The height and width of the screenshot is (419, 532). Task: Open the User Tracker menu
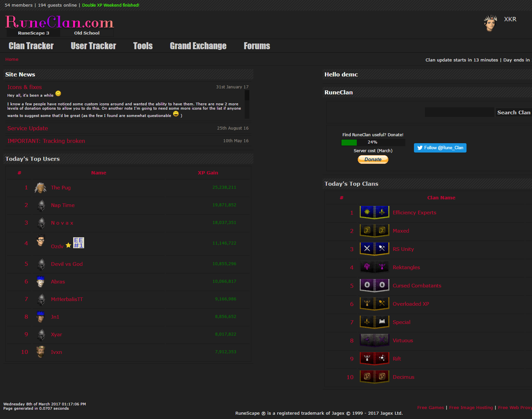point(93,46)
